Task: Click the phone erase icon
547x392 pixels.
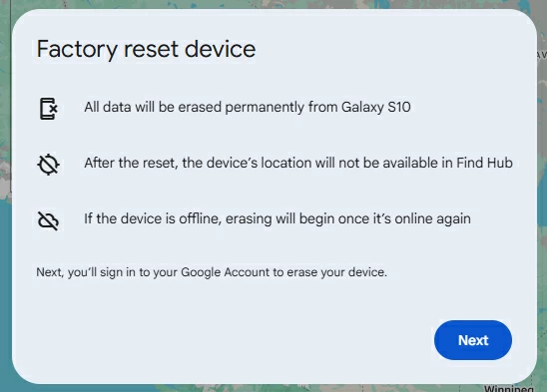Action: coord(49,109)
